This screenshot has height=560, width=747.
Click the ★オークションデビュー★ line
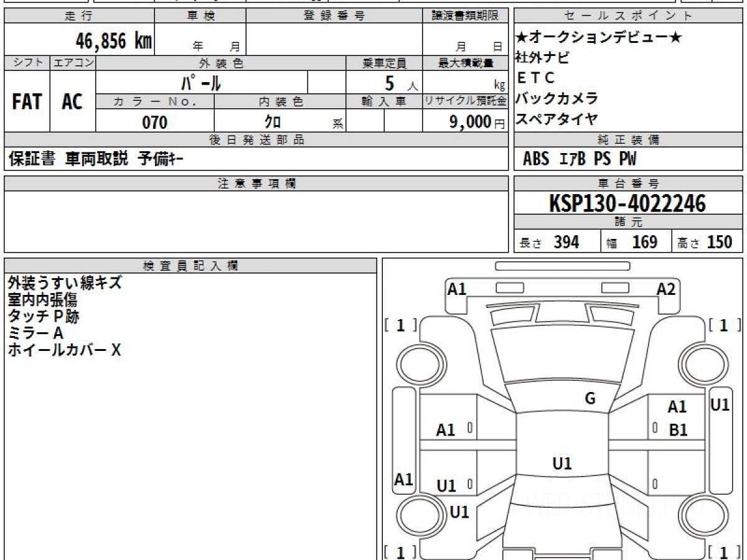click(599, 38)
